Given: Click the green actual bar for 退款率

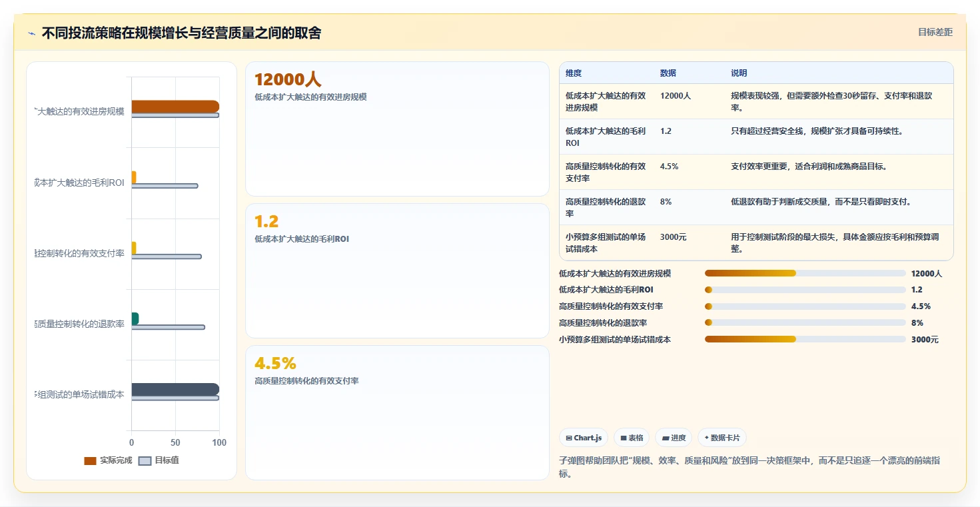Looking at the screenshot, I should tap(135, 318).
